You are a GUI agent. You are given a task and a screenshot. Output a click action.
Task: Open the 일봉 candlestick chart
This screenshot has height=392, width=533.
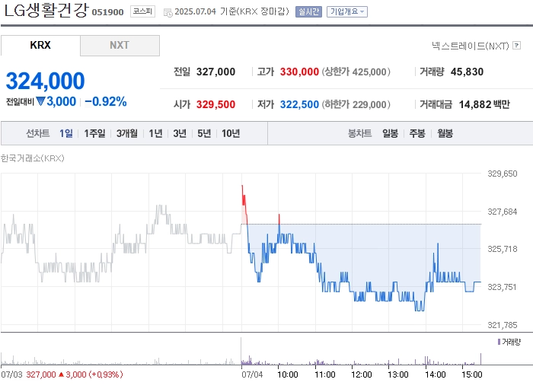point(390,133)
